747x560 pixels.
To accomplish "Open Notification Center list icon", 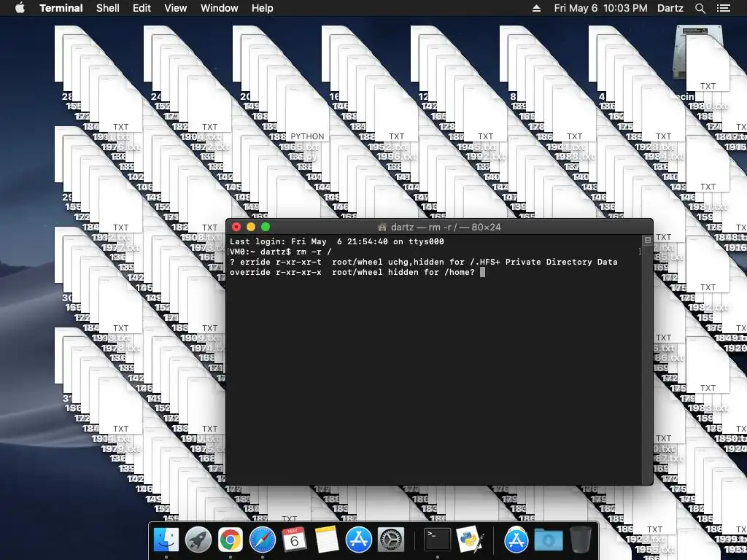I will click(x=723, y=8).
